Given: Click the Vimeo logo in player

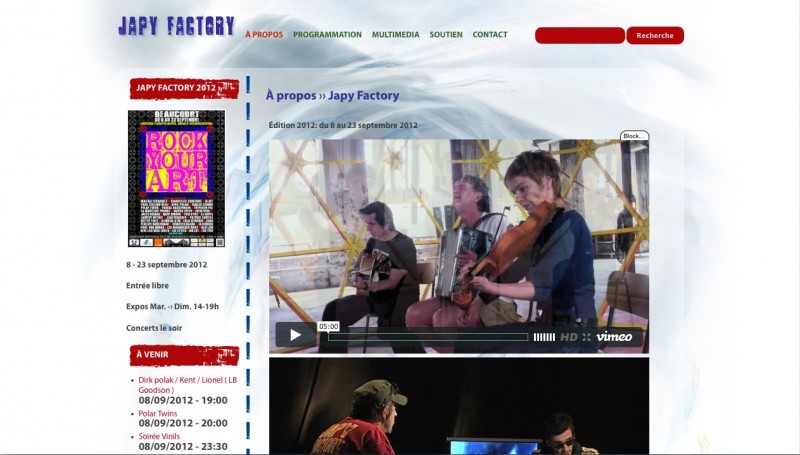Looking at the screenshot, I should (614, 337).
